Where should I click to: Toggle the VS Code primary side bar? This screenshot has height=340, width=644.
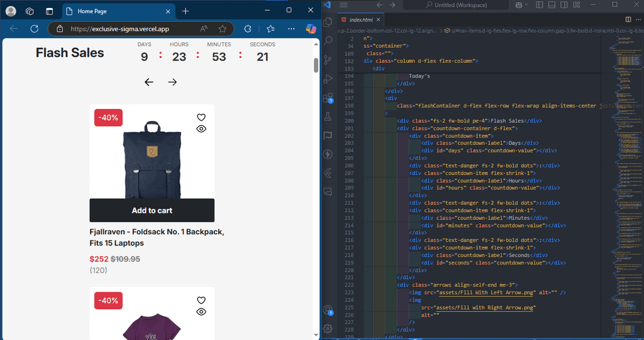pos(540,5)
